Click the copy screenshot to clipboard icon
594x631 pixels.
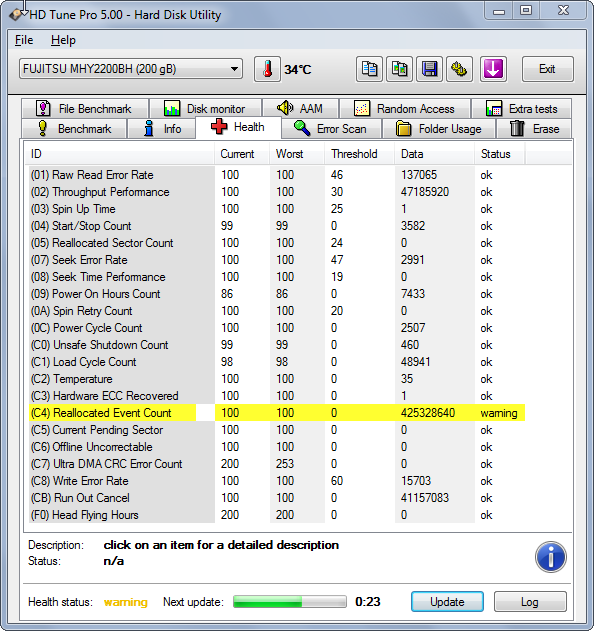tap(399, 69)
